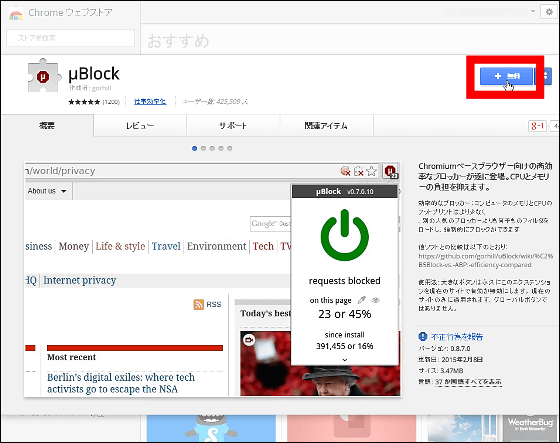Click the RSS feed icon
This screenshot has width=560, height=443.
[x=199, y=304]
